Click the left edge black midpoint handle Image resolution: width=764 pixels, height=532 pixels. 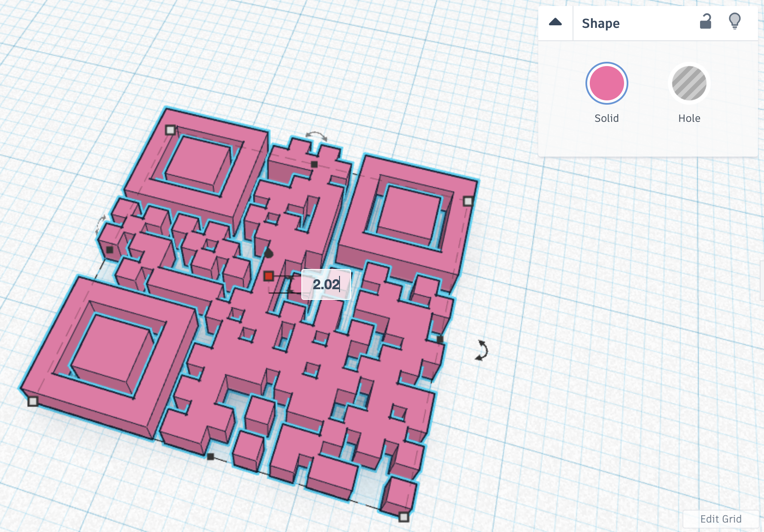(109, 250)
